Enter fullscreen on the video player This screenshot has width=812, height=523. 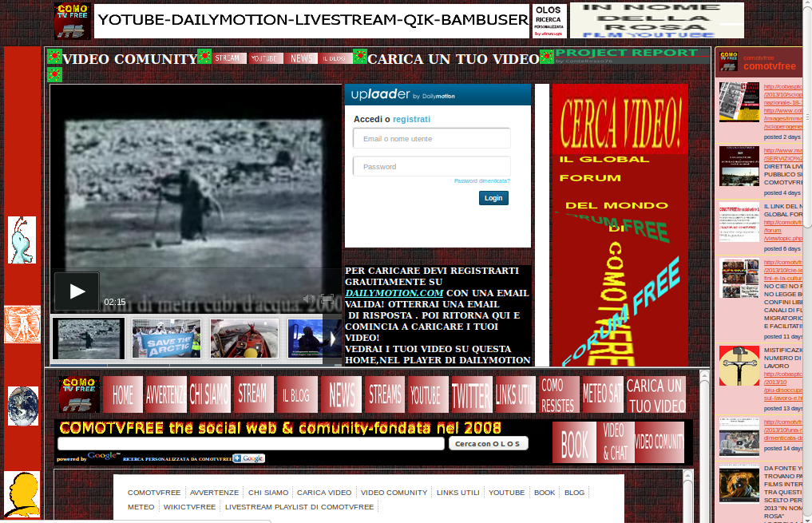point(327,299)
